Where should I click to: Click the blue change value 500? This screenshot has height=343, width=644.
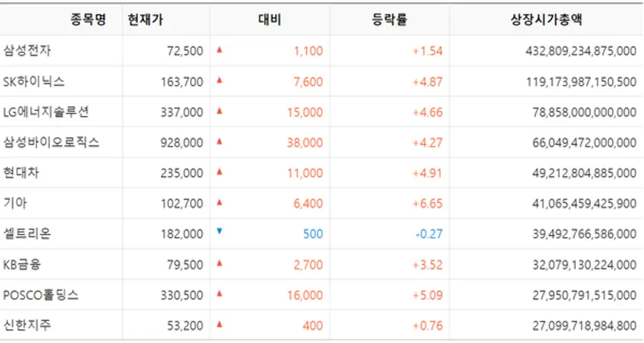click(313, 234)
